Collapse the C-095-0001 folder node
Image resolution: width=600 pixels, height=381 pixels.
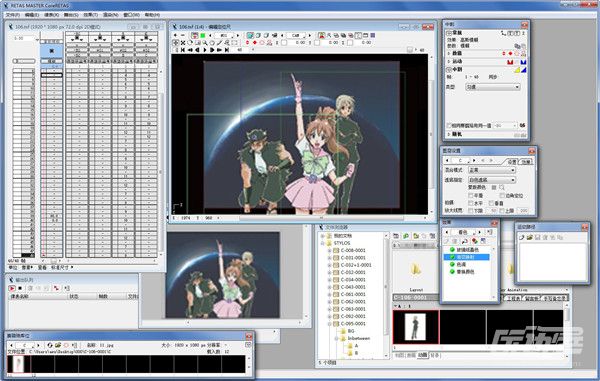coord(329,324)
